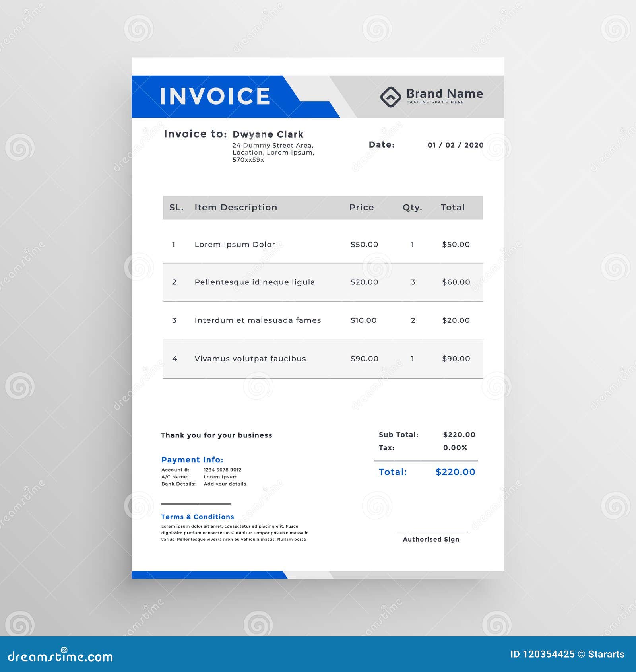Viewport: 636px width, 672px height.
Task: Click Dwyane Clark recipient name
Action: pyautogui.click(x=268, y=134)
